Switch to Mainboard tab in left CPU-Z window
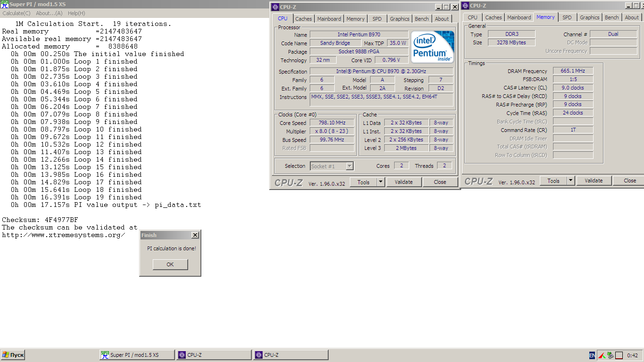 tap(329, 19)
